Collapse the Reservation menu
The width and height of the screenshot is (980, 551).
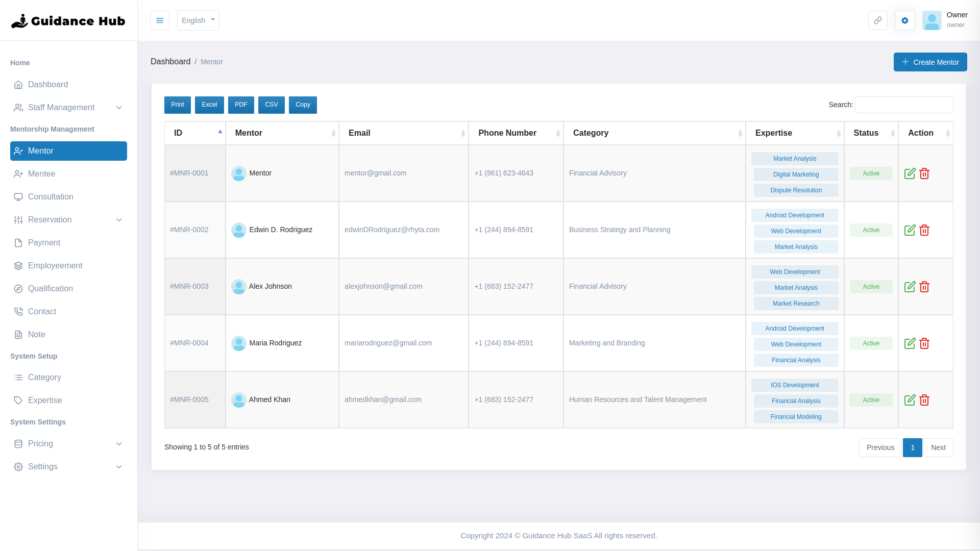click(68, 220)
